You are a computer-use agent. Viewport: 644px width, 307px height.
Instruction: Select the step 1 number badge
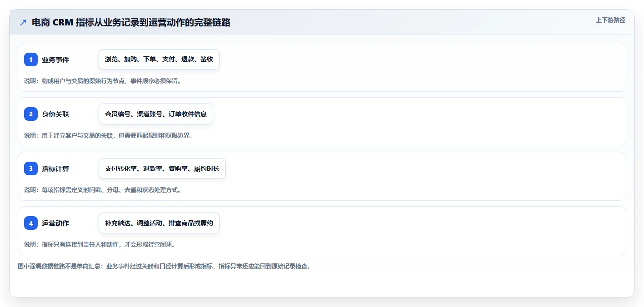31,59
